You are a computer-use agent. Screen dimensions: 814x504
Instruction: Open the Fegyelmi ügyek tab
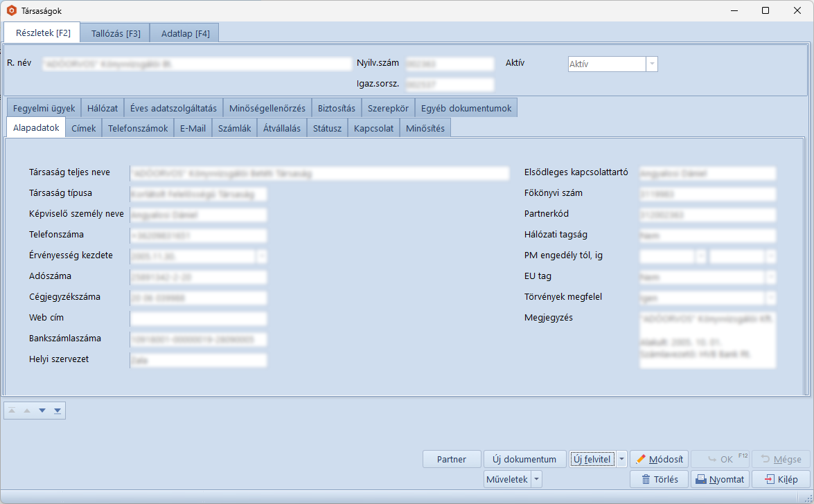pos(44,108)
